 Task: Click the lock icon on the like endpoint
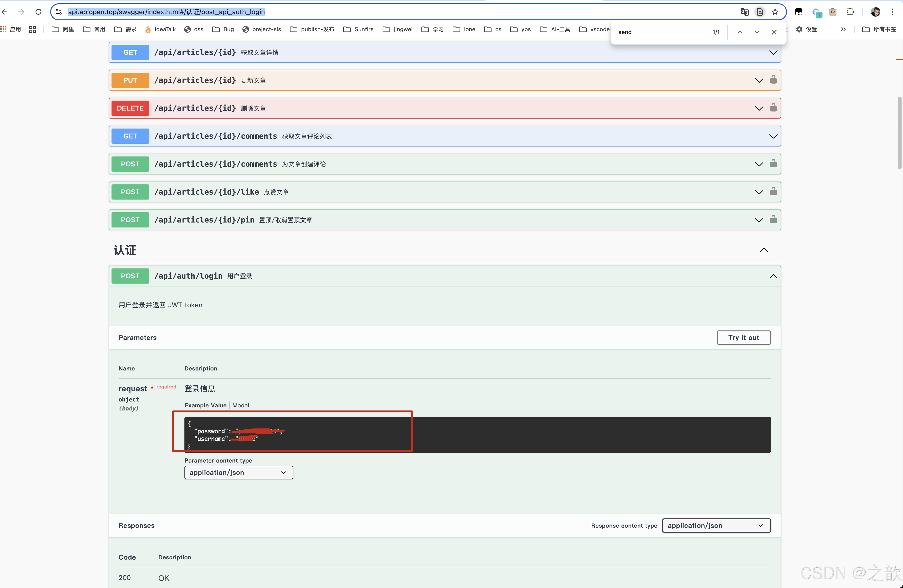click(x=773, y=192)
